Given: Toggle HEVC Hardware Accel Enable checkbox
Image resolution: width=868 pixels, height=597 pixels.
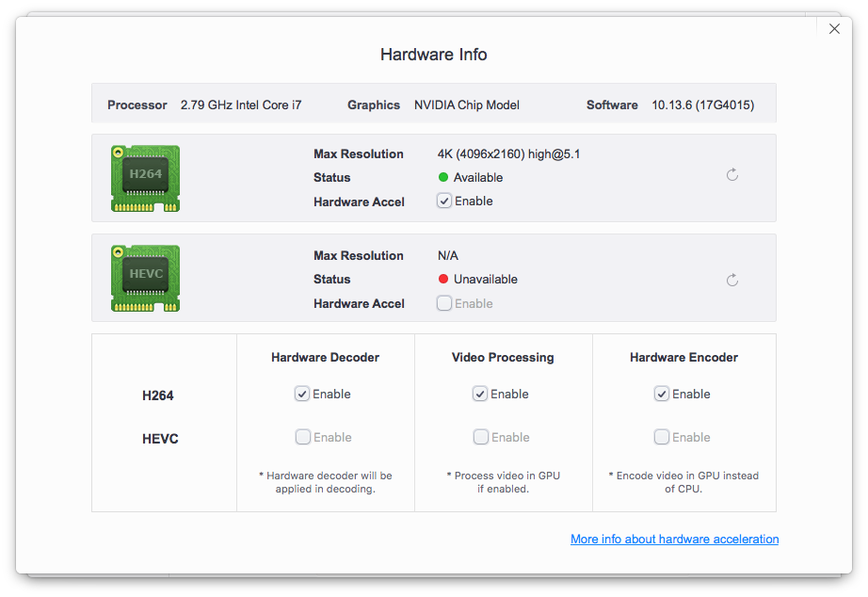Looking at the screenshot, I should (x=444, y=303).
